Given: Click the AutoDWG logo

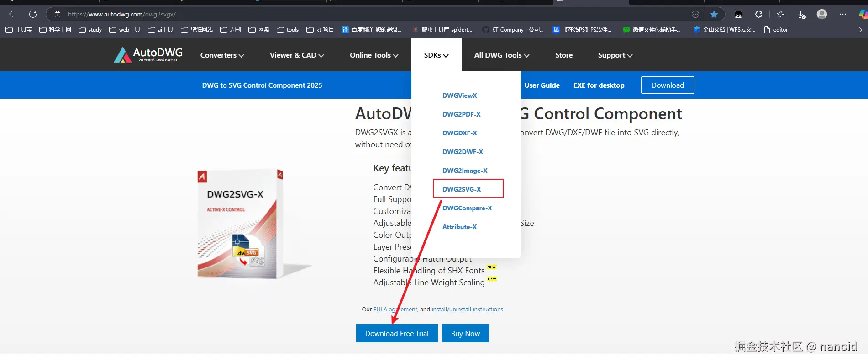Looking at the screenshot, I should (148, 55).
